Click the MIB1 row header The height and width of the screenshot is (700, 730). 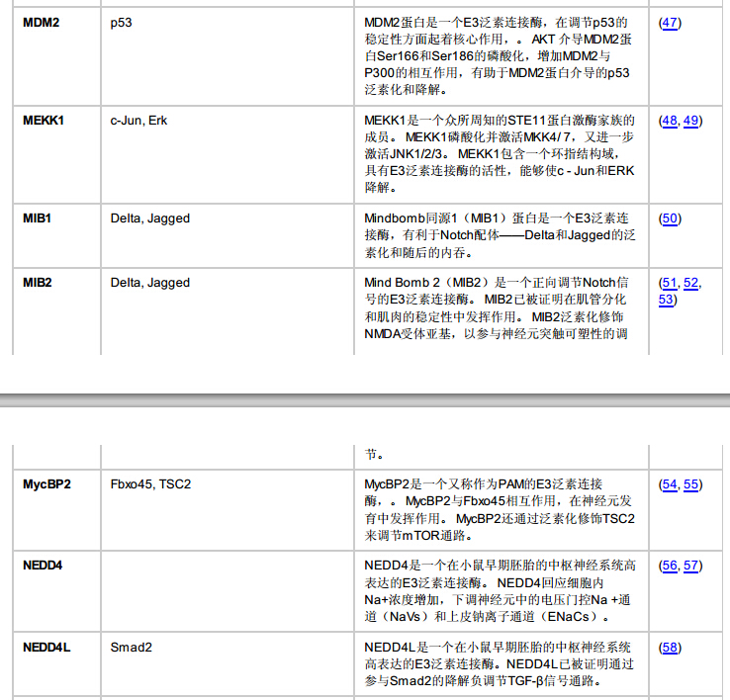tap(37, 219)
